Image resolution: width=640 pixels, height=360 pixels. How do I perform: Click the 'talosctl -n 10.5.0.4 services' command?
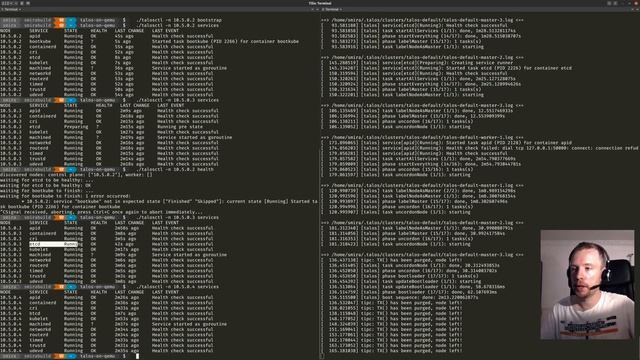[x=177, y=287]
